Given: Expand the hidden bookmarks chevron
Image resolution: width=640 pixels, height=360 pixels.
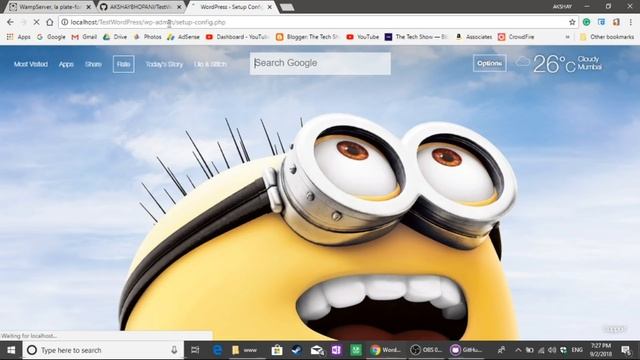Looking at the screenshot, I should click(x=567, y=37).
